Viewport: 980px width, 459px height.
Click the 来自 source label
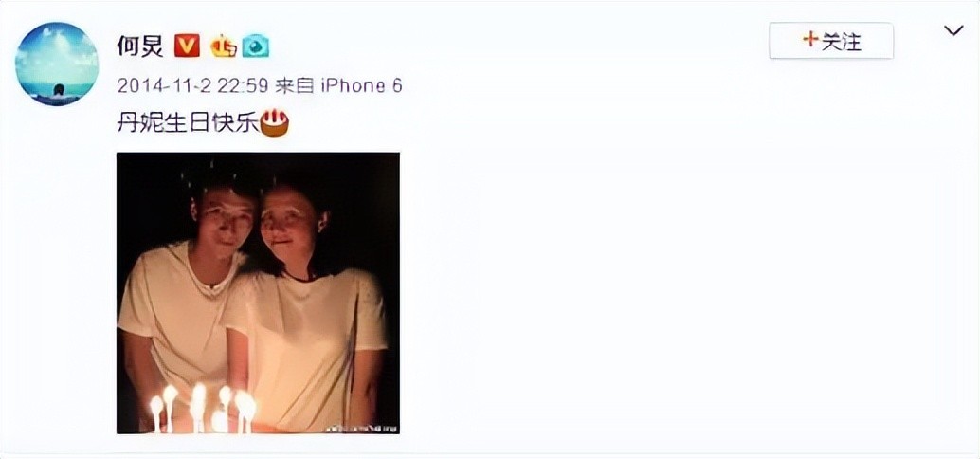tap(294, 85)
